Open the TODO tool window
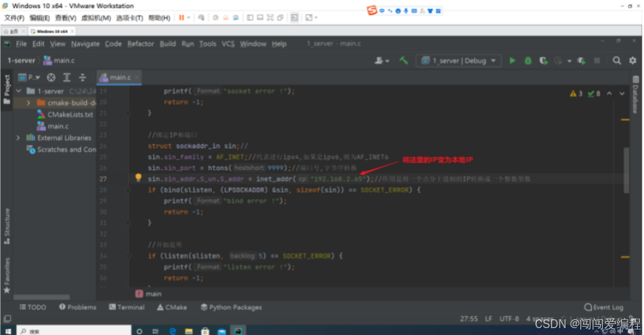 click(x=32, y=307)
